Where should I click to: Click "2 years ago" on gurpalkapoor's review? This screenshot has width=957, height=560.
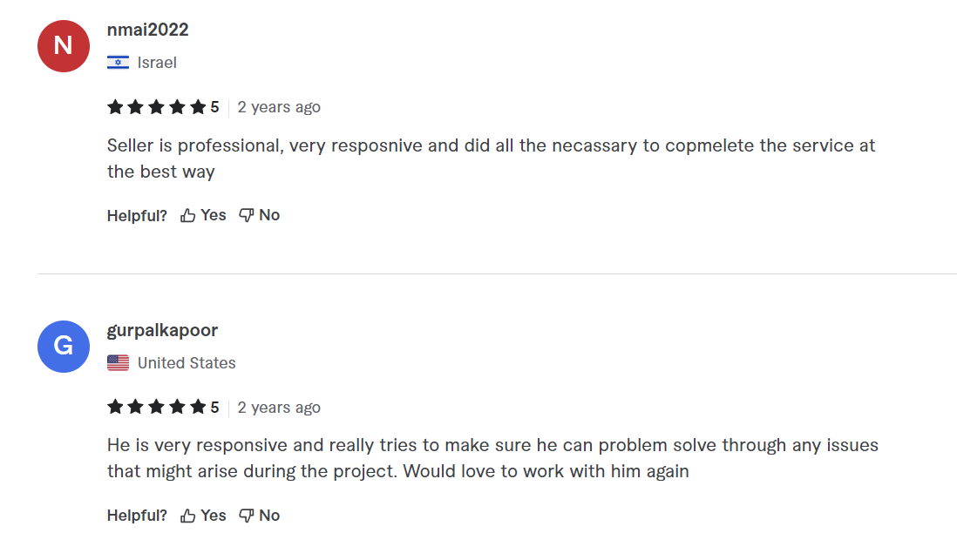[x=279, y=408]
